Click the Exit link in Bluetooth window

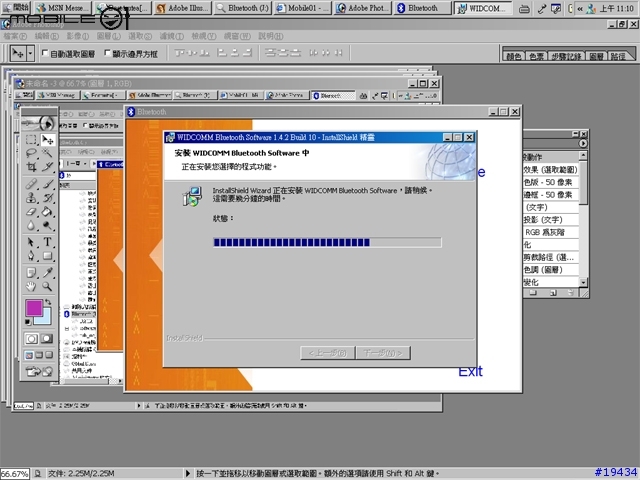click(470, 371)
